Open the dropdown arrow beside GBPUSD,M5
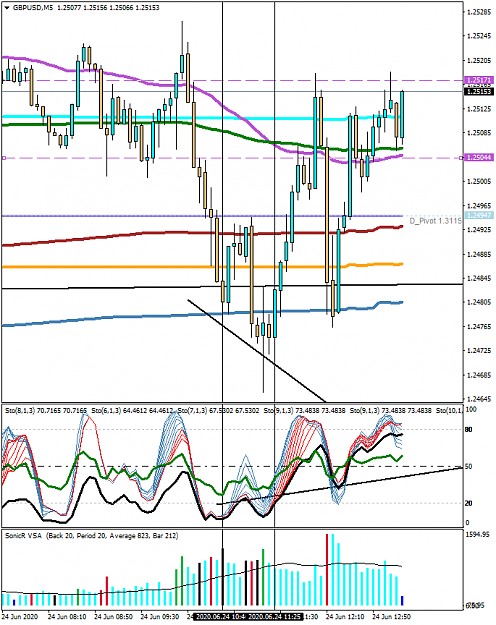 [x=8, y=8]
